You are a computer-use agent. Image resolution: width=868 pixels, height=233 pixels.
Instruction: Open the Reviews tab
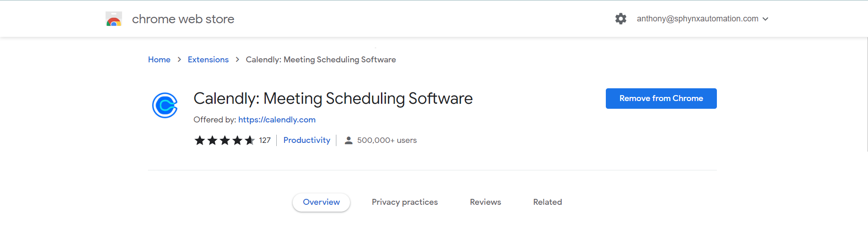(485, 202)
